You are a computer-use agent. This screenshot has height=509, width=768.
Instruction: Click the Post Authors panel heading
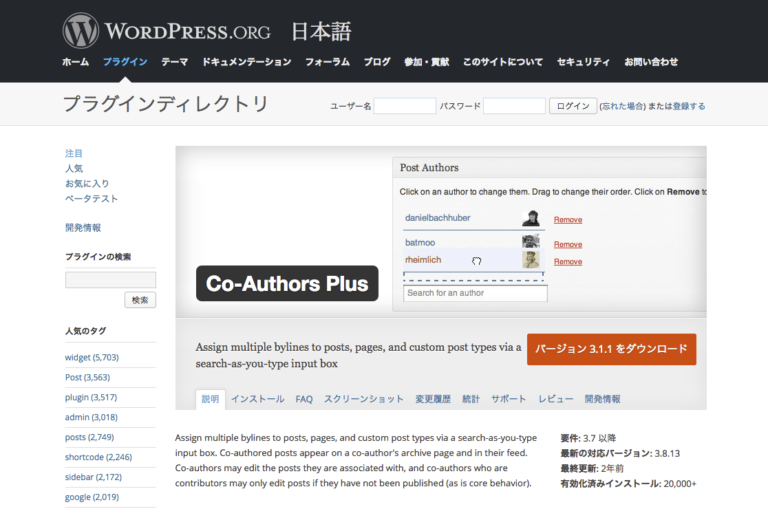pos(429,168)
